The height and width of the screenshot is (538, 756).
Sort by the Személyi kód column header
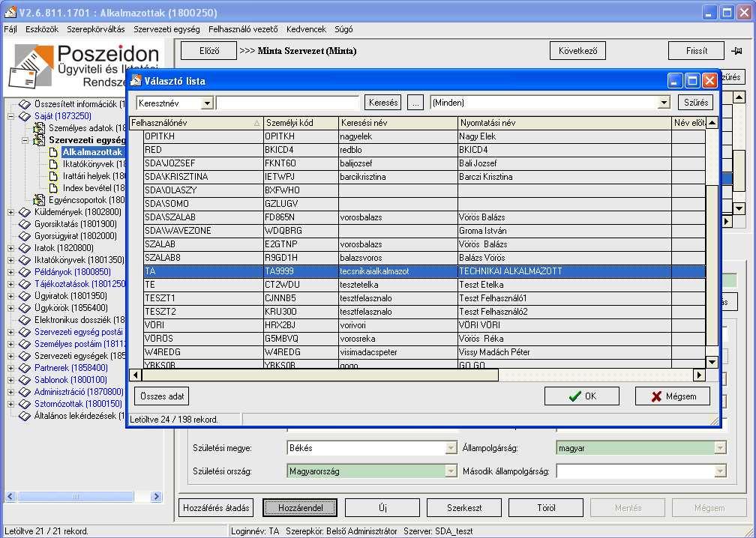pos(301,123)
